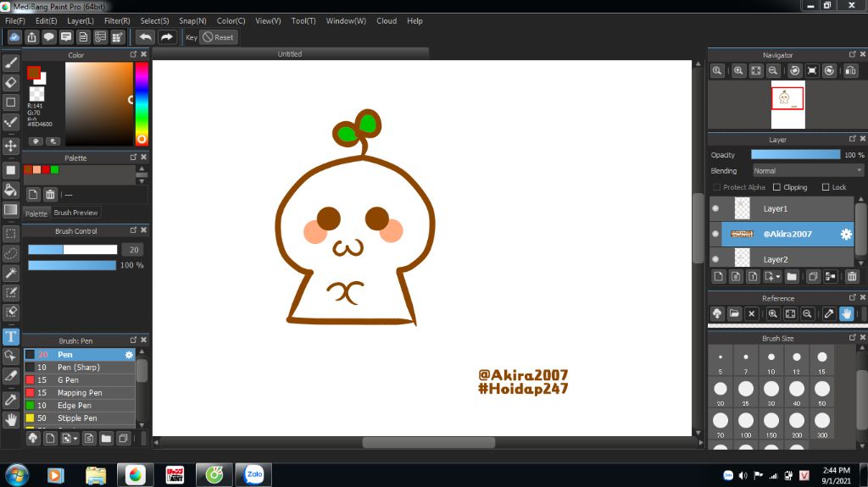
Task: Toggle the Reference panel eyedropper
Action: 829,313
